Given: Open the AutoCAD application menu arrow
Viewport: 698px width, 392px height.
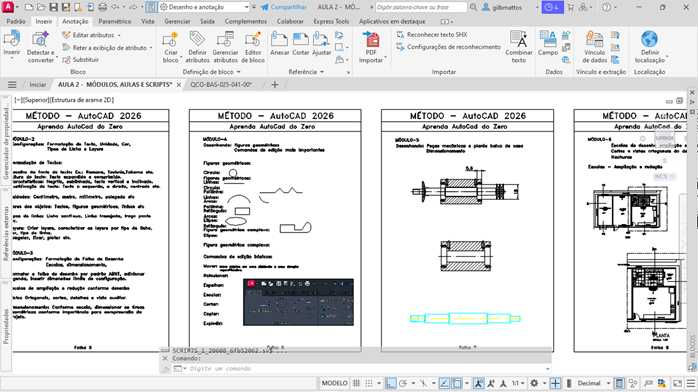Looking at the screenshot, I should (x=17, y=7).
